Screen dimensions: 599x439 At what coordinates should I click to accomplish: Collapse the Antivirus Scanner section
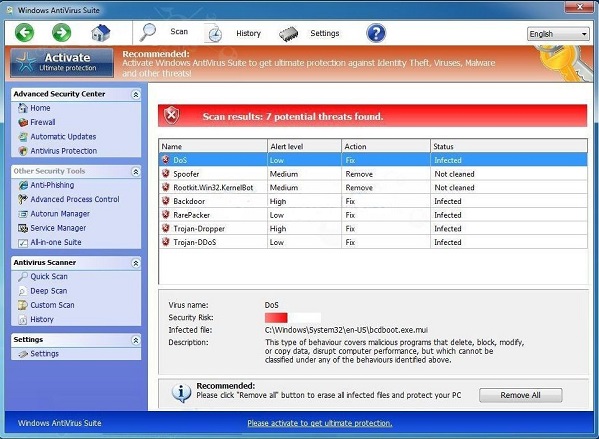tap(136, 263)
